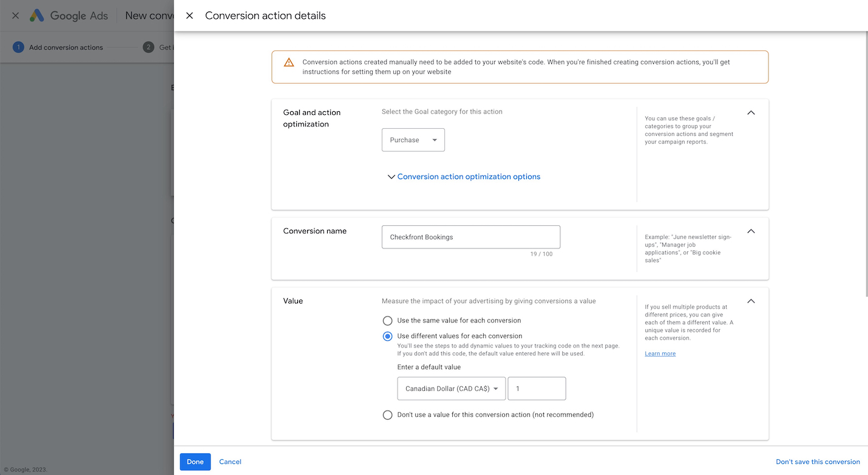Image resolution: width=868 pixels, height=475 pixels.
Task: Edit the Checkfront Bookings conversion name field
Action: tap(471, 237)
